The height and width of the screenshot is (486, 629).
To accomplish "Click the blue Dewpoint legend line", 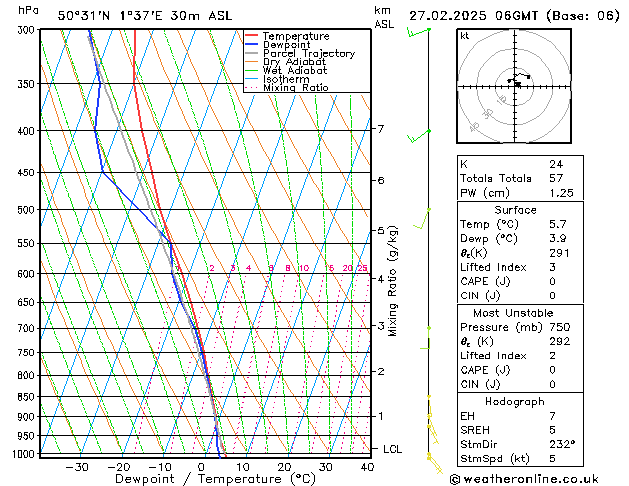I will click(251, 45).
